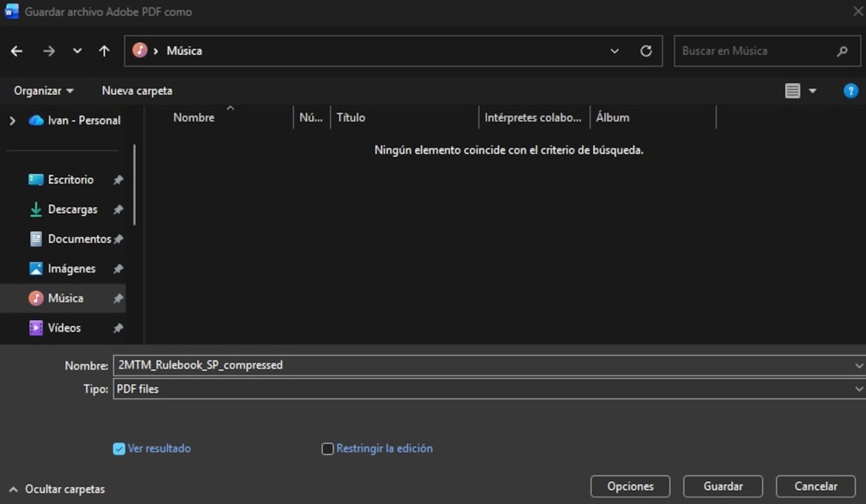Click the navigation pane scrollbar
The image size is (866, 504).
[x=134, y=185]
